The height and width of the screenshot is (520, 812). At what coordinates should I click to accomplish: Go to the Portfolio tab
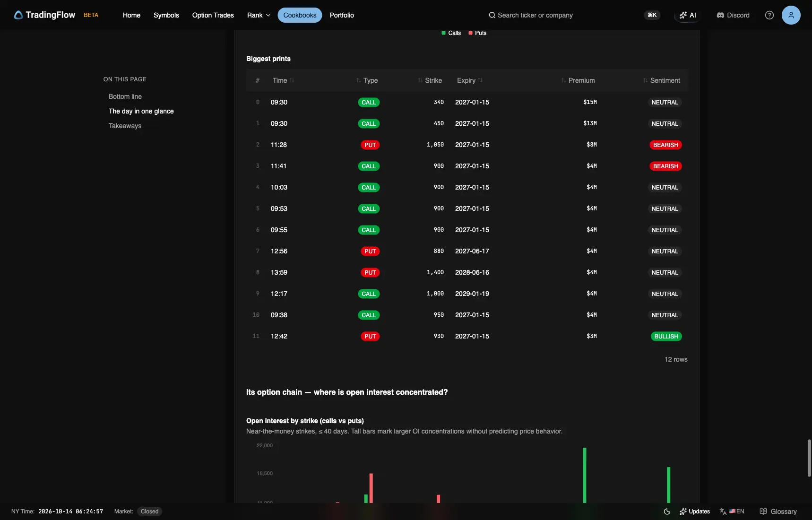point(342,15)
